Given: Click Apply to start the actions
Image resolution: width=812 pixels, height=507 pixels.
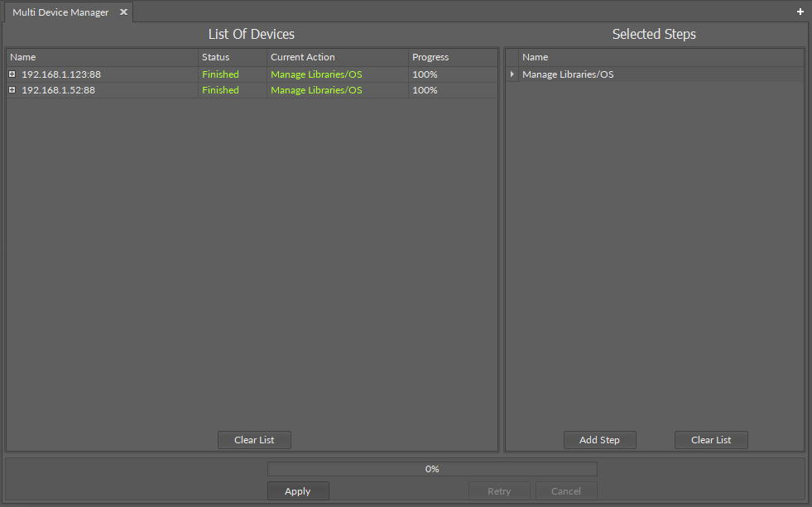Looking at the screenshot, I should [x=298, y=490].
